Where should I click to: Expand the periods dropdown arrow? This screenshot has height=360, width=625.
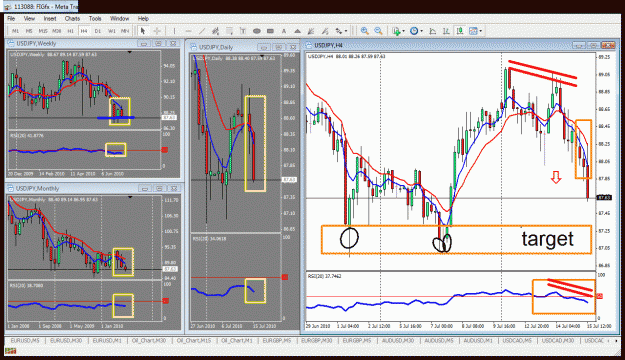tap(421, 31)
